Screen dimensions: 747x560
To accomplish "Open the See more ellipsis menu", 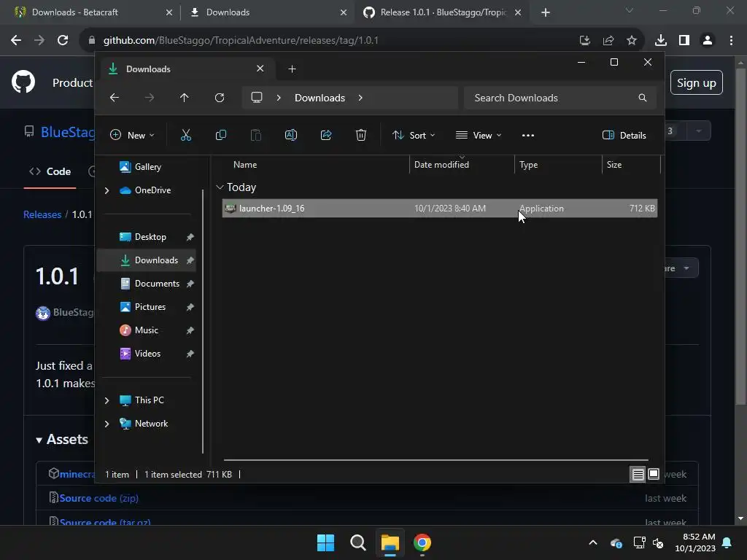I will pos(528,135).
